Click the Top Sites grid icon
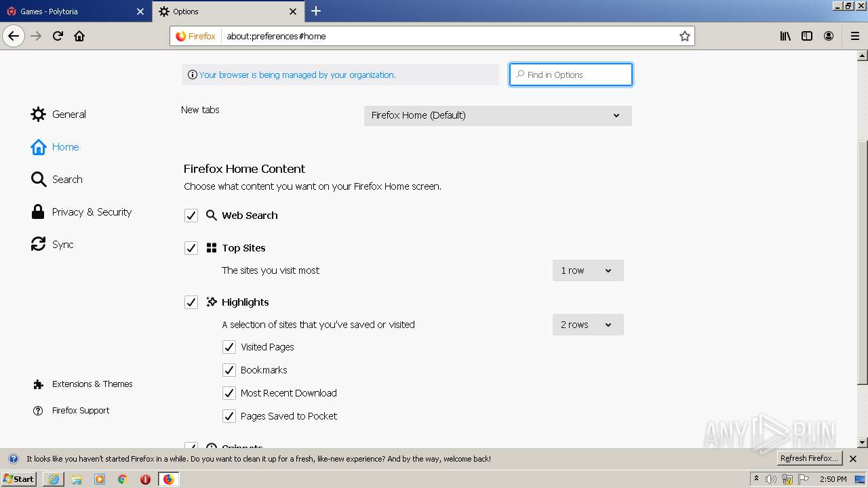This screenshot has width=868, height=488. coord(212,248)
